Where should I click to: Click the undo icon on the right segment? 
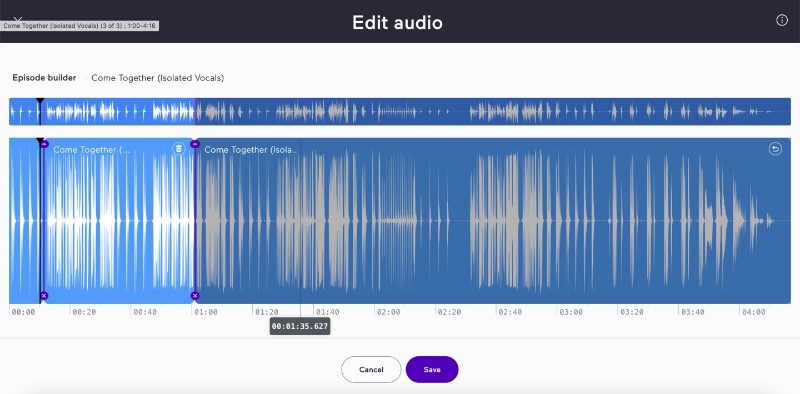(x=775, y=149)
